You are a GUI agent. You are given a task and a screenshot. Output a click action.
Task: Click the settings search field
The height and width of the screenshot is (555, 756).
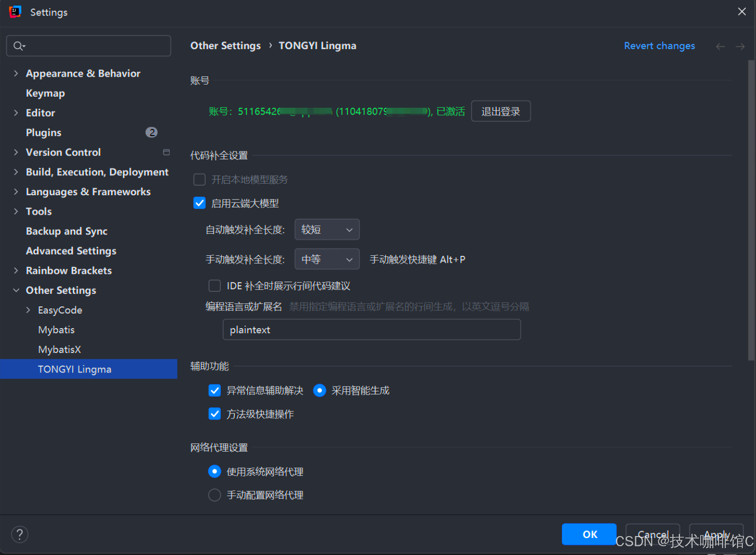click(x=89, y=46)
